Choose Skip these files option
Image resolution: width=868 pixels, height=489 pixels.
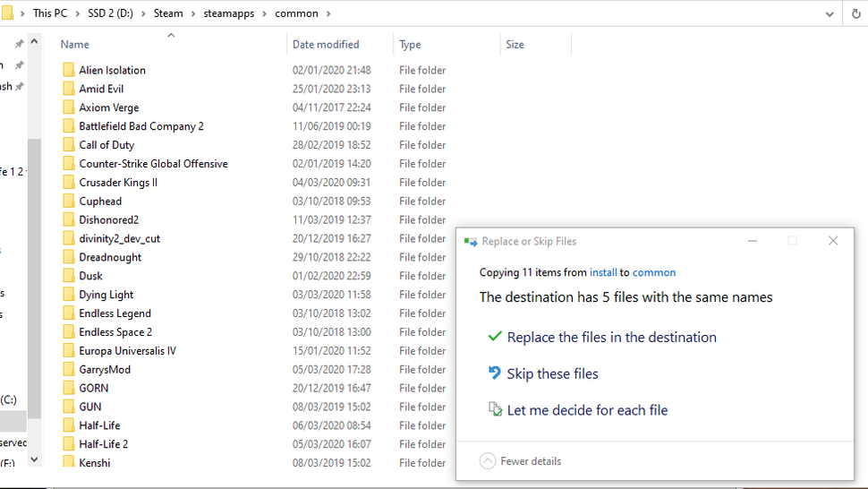pos(552,374)
